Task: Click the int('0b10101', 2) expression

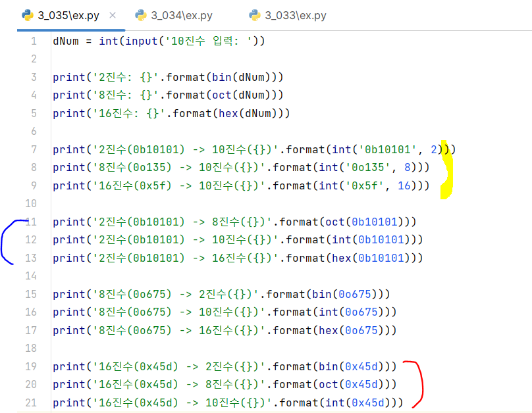Action: [387, 149]
